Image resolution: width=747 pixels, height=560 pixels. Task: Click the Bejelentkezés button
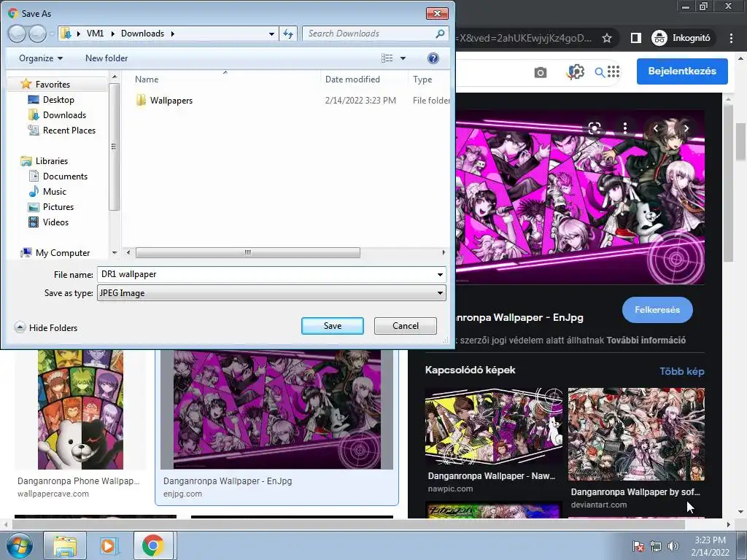click(682, 71)
